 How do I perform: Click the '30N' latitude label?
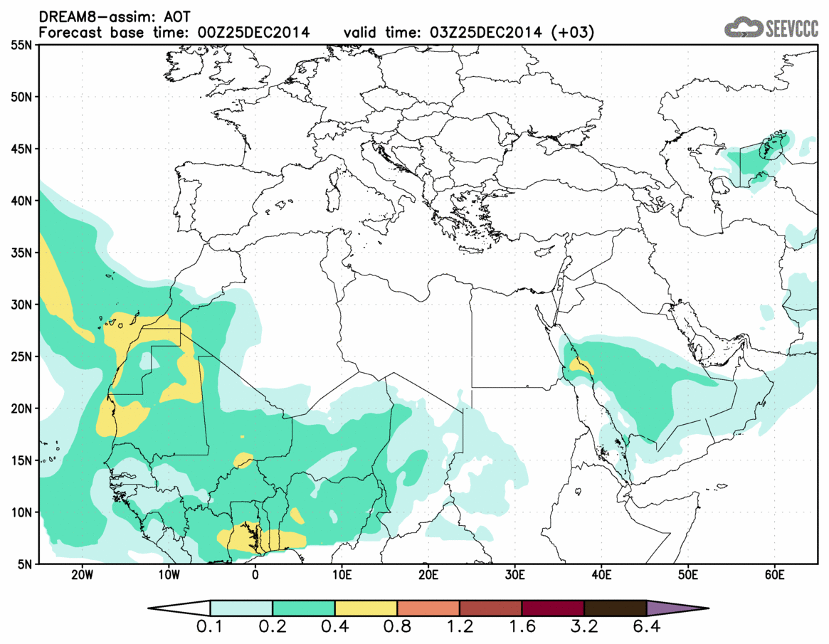[21, 305]
